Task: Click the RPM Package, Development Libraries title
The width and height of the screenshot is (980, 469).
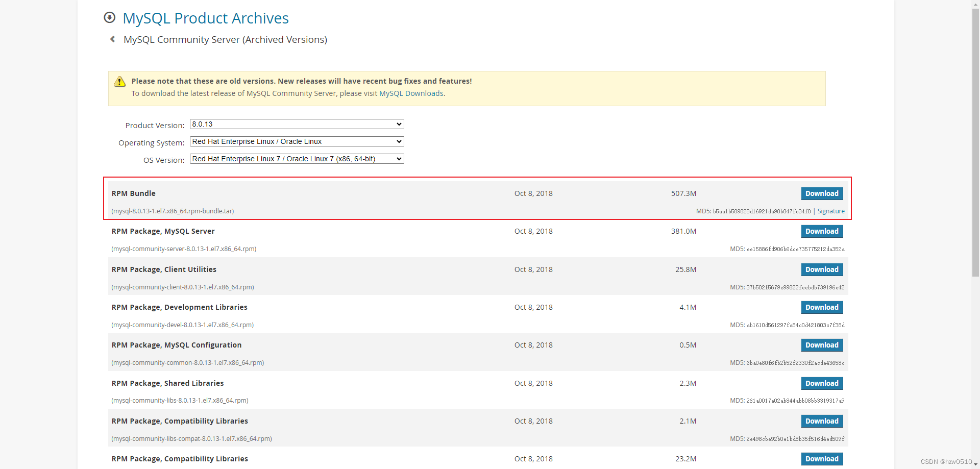Action: click(x=180, y=307)
